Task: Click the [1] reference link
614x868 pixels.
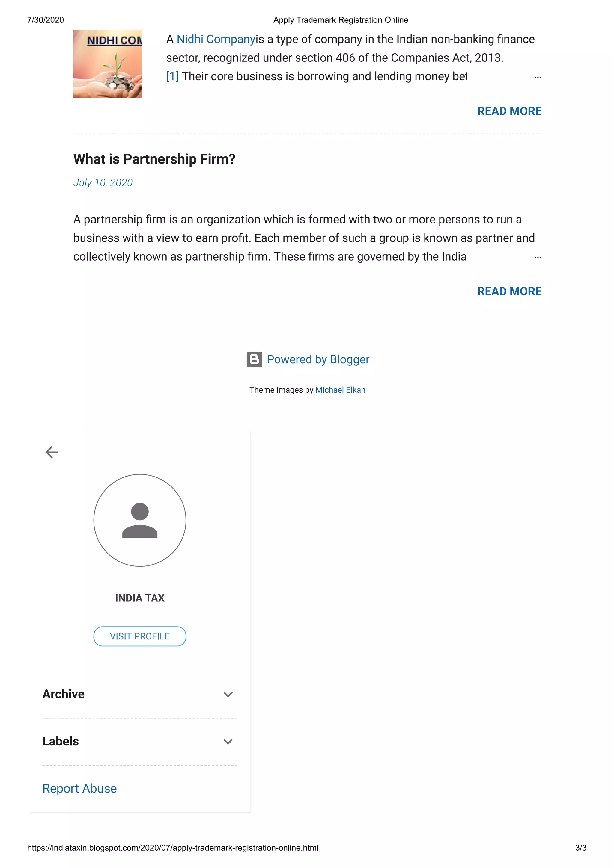Action: click(172, 76)
